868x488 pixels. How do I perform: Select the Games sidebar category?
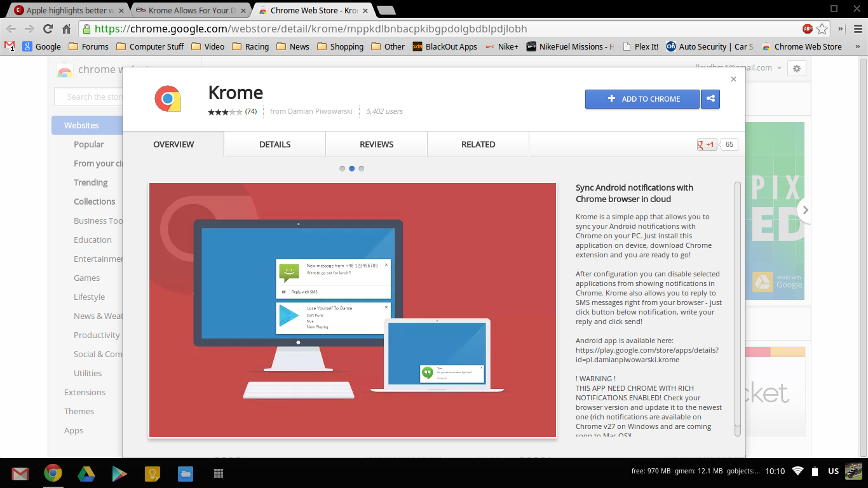click(x=86, y=278)
